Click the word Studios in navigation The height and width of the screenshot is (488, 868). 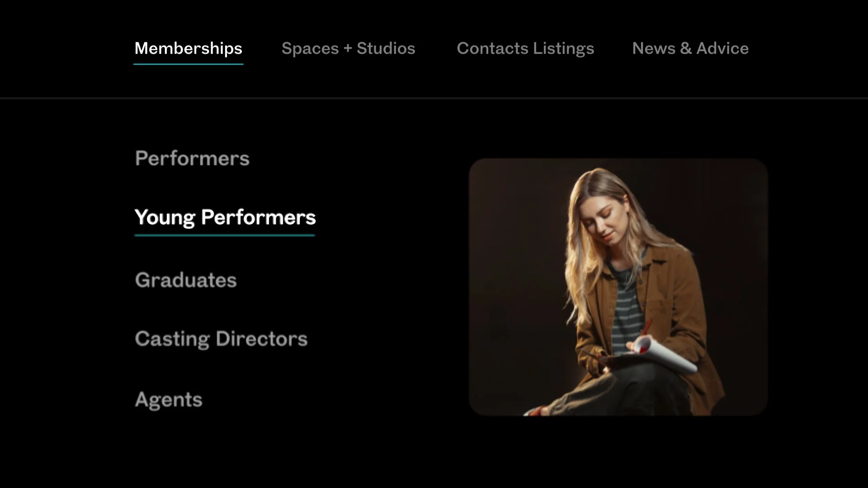tap(386, 48)
